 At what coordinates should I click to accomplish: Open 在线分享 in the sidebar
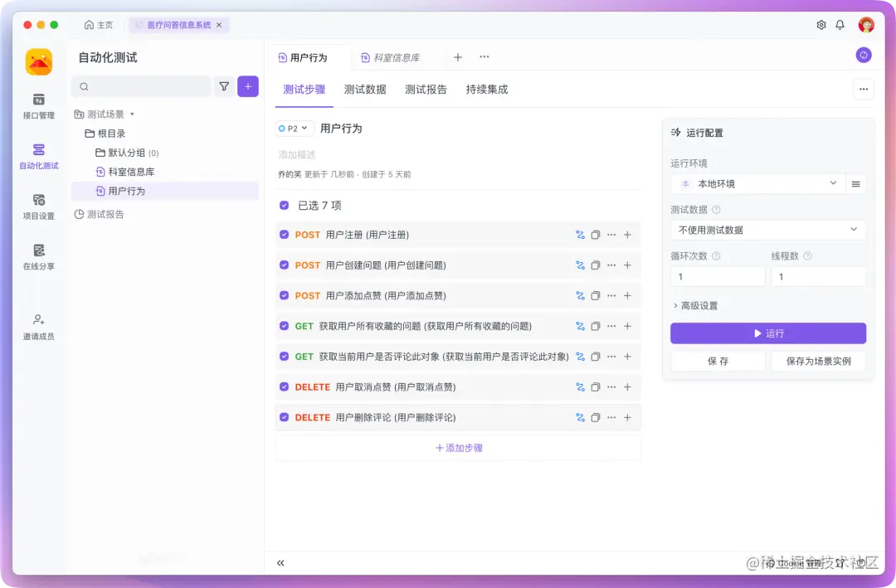coord(38,257)
